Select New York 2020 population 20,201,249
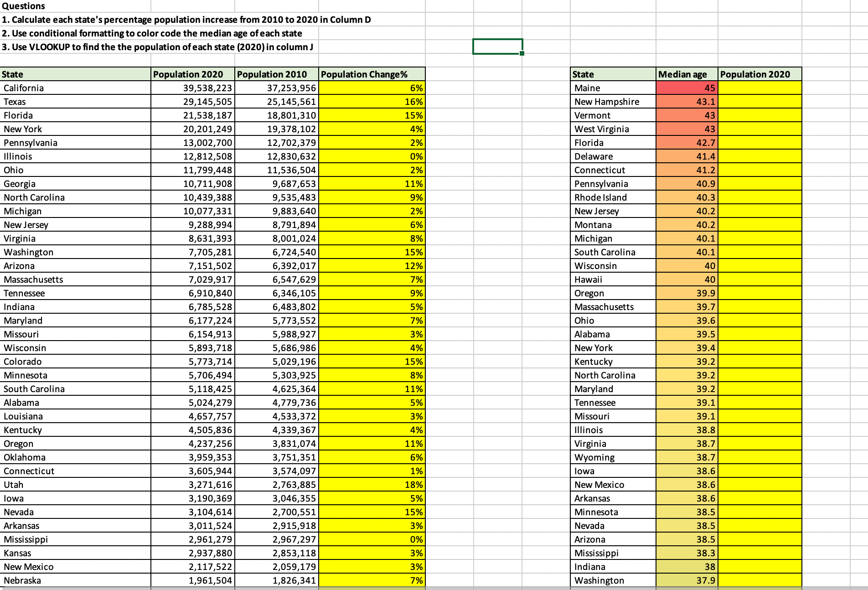Viewport: 868px width, 590px height. [193, 129]
